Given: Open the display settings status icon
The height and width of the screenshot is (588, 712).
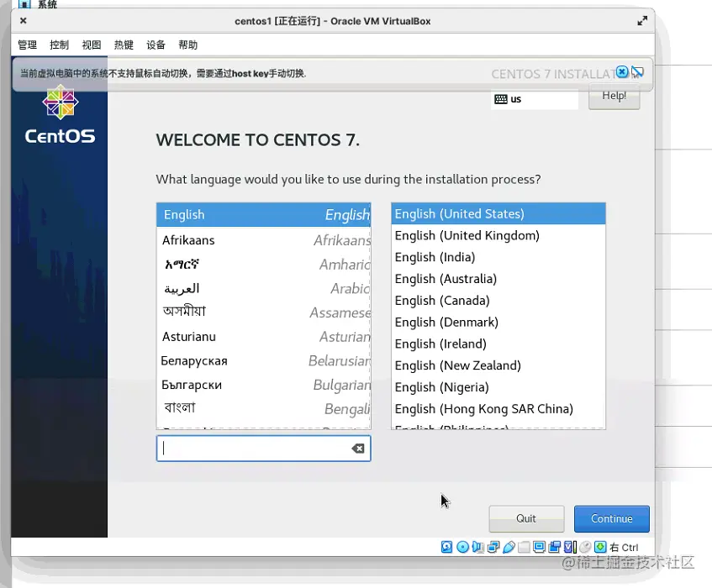Looking at the screenshot, I should [x=539, y=547].
